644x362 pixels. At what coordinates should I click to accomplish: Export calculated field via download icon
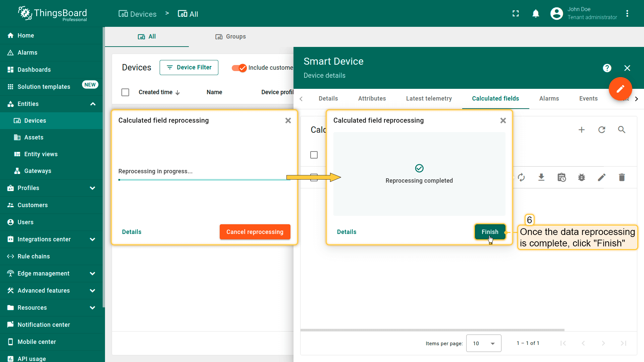tap(541, 177)
